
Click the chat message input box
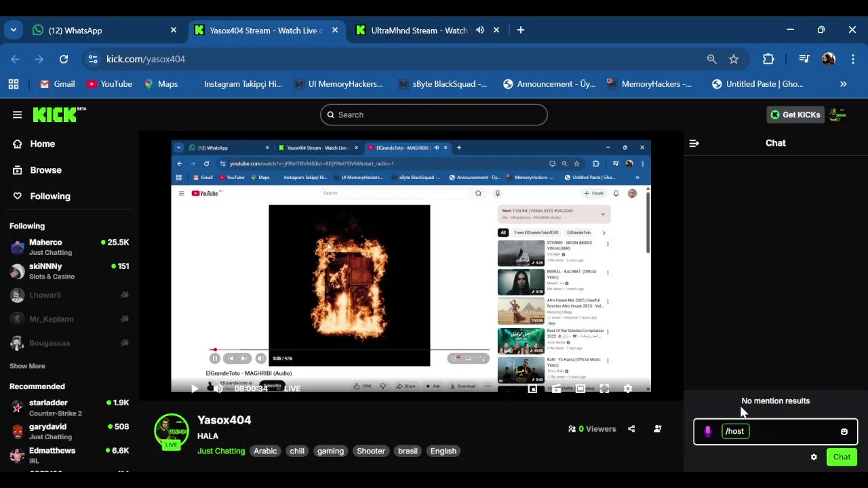click(776, 431)
